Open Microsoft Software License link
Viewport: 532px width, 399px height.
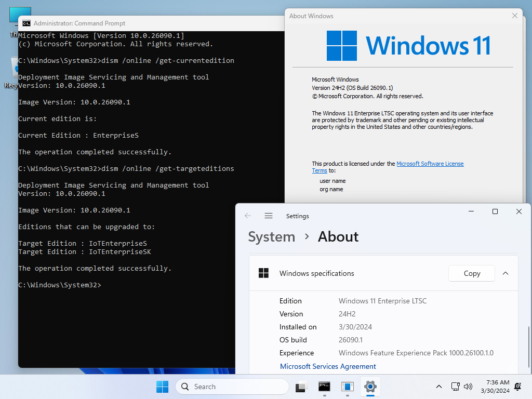pos(430,164)
